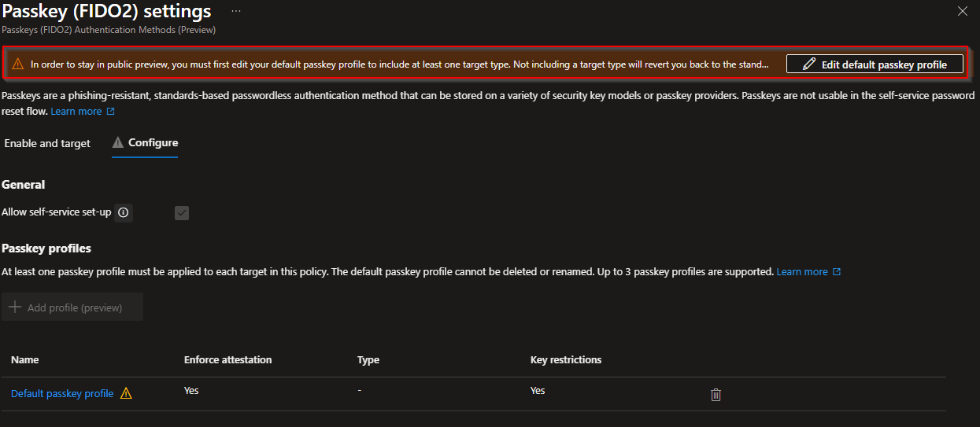Open the Learn more link about passkeys
The image size is (980, 427).
pos(76,112)
